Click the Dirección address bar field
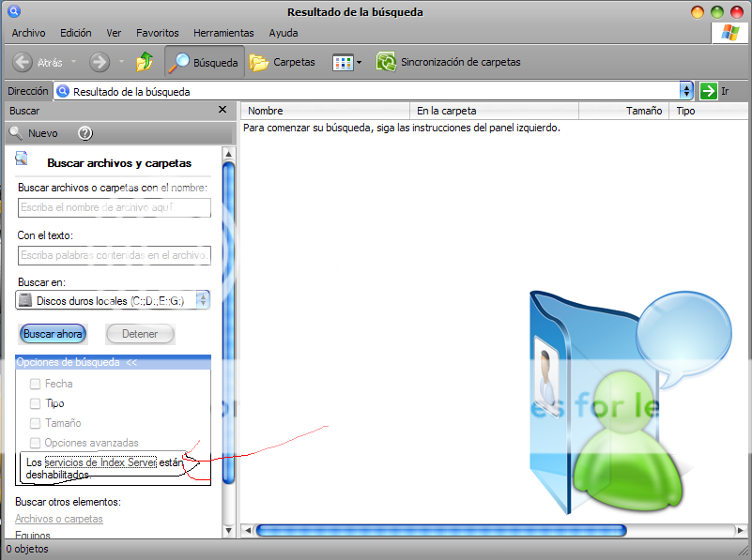The image size is (752, 560). [367, 91]
